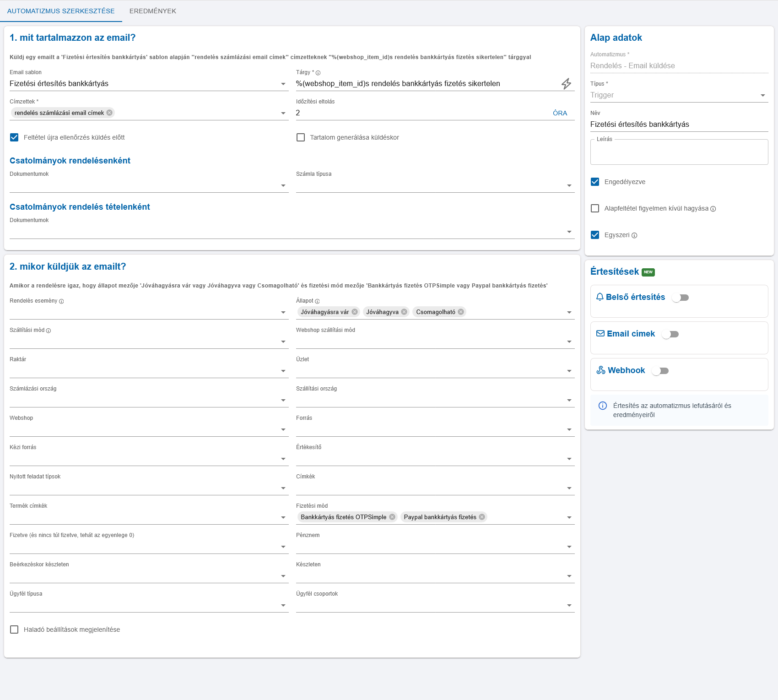The width and height of the screenshot is (778, 700).
Task: Enable 'Tartalom generálása küldéskor' checkbox
Action: pos(301,137)
